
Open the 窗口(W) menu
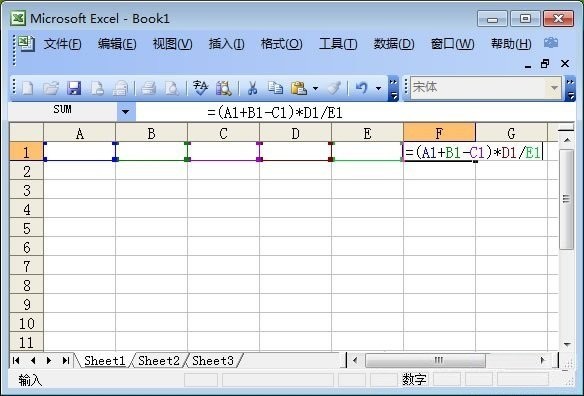(x=452, y=44)
